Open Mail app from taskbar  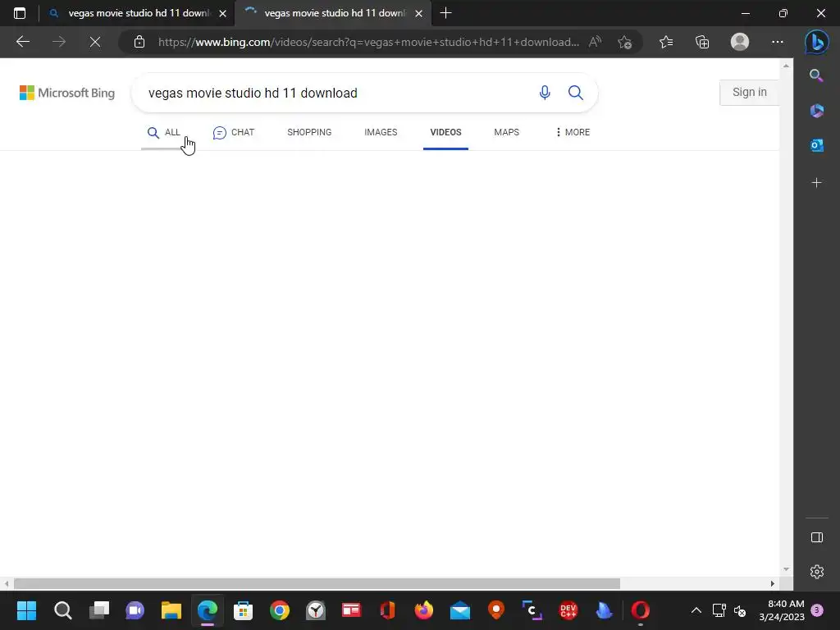tap(459, 610)
